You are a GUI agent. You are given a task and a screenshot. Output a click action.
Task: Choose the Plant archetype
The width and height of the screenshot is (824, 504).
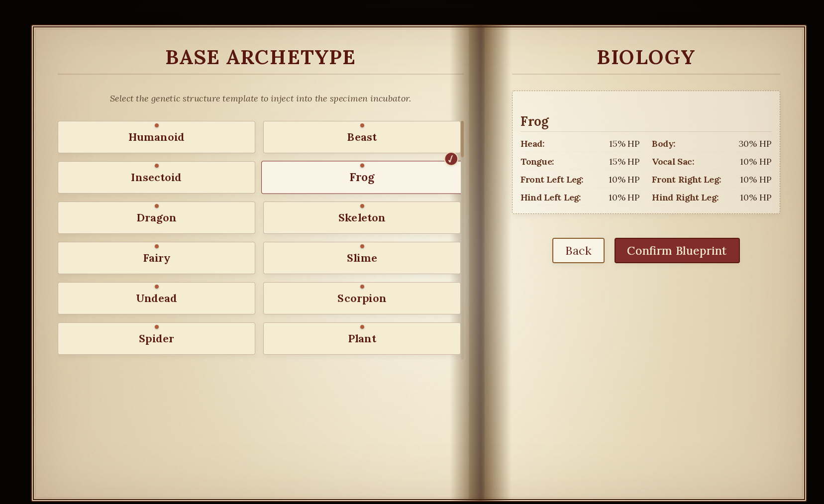(362, 338)
